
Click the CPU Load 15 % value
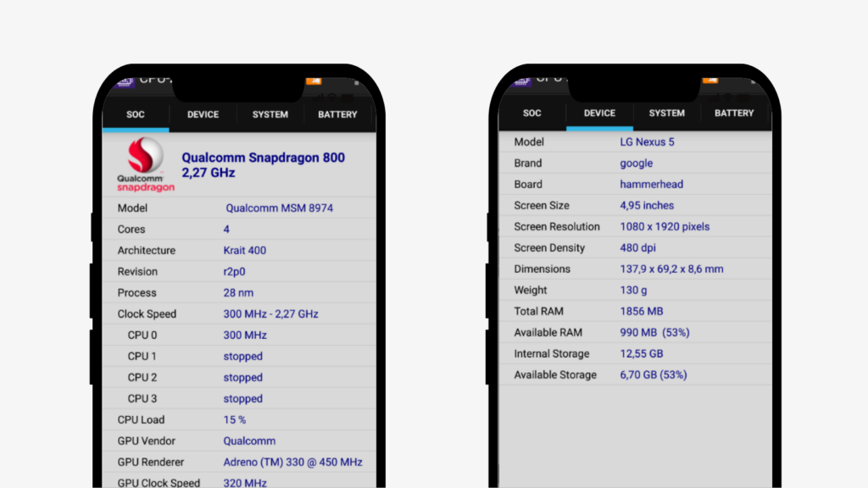[235, 420]
